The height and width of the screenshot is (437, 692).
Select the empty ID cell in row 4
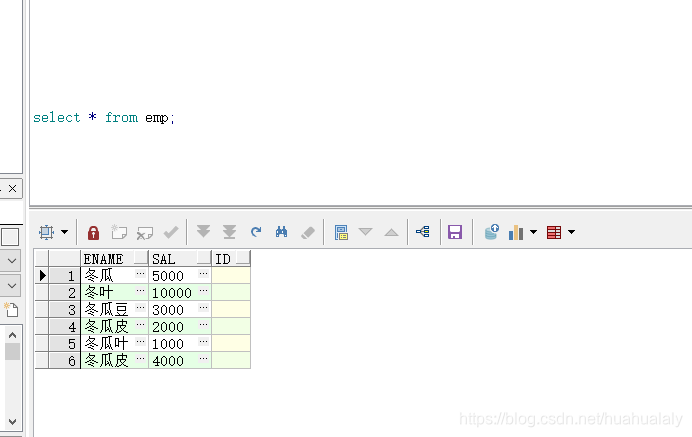231,326
